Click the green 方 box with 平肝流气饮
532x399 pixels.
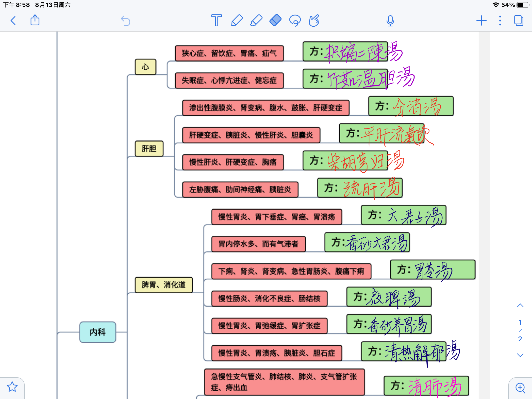[x=382, y=133]
